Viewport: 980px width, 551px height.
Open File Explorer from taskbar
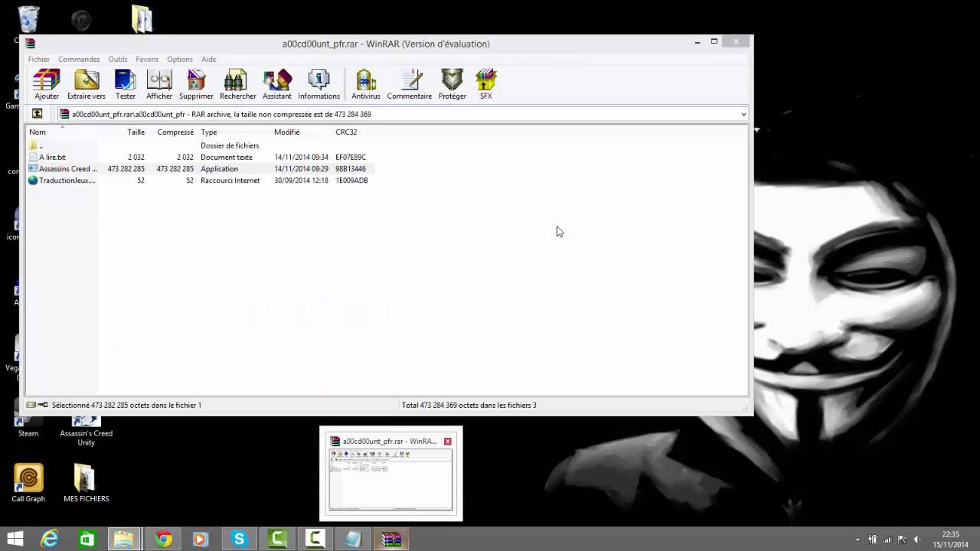coord(124,539)
